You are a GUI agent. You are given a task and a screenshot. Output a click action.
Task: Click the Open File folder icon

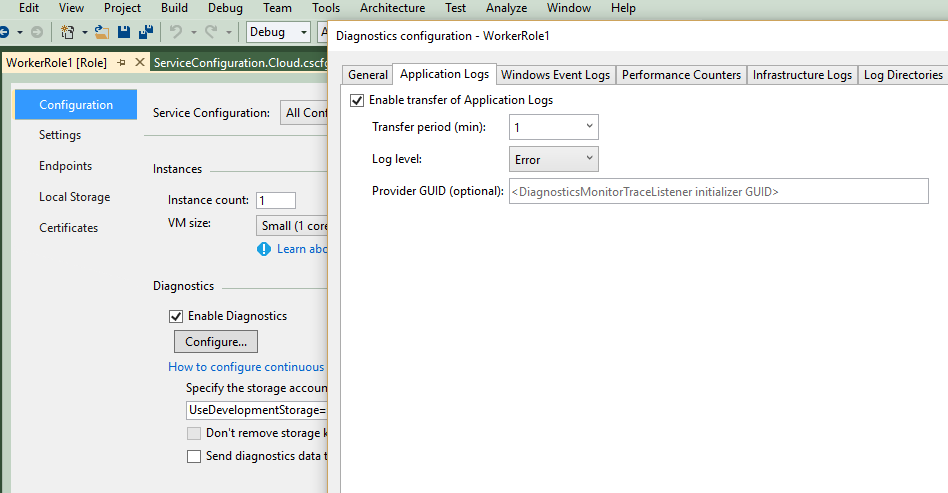tap(102, 32)
